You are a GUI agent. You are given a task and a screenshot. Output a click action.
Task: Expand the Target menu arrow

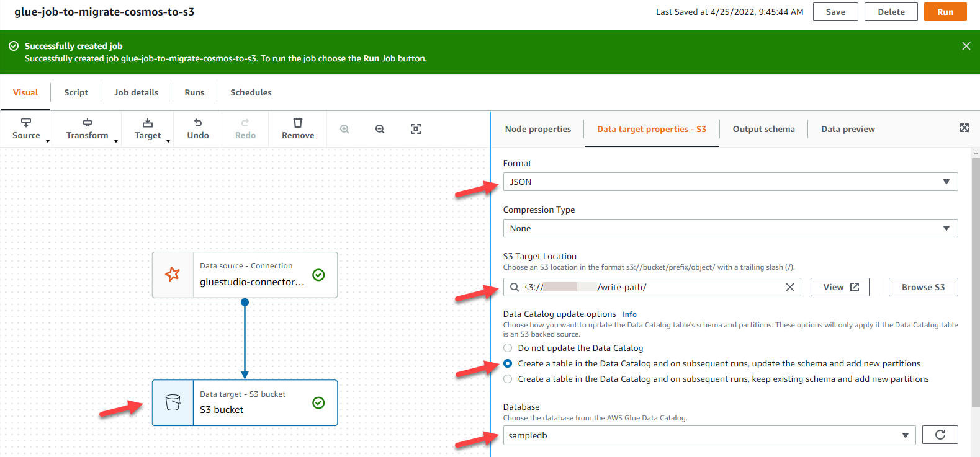click(168, 141)
